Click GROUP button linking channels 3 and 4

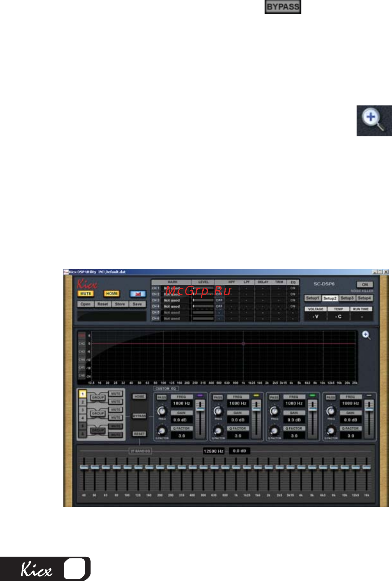coord(98,414)
